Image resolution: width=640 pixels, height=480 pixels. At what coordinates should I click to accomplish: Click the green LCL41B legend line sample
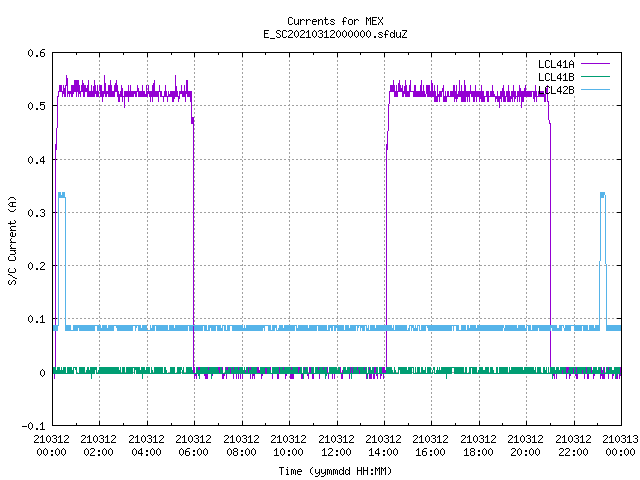point(595,77)
